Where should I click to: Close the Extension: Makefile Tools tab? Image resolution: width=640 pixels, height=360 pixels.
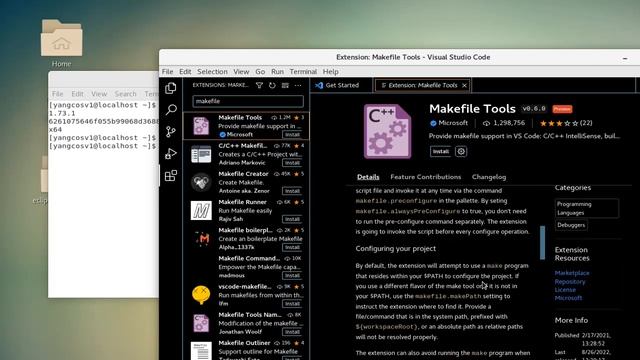464,85
